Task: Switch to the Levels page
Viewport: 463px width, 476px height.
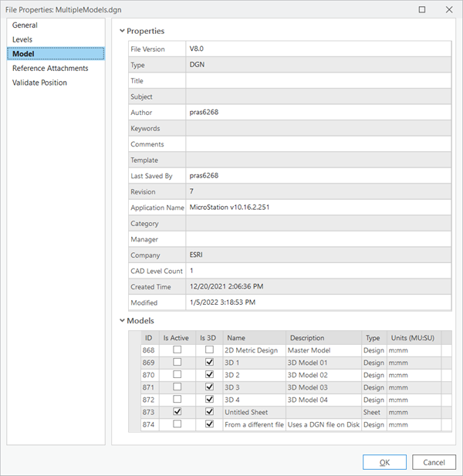Action: click(x=22, y=39)
